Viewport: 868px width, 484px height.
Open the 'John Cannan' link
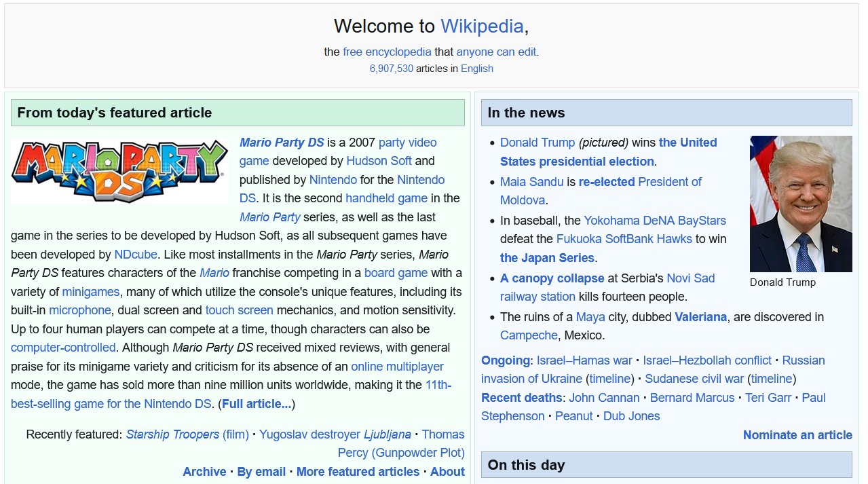tap(604, 398)
